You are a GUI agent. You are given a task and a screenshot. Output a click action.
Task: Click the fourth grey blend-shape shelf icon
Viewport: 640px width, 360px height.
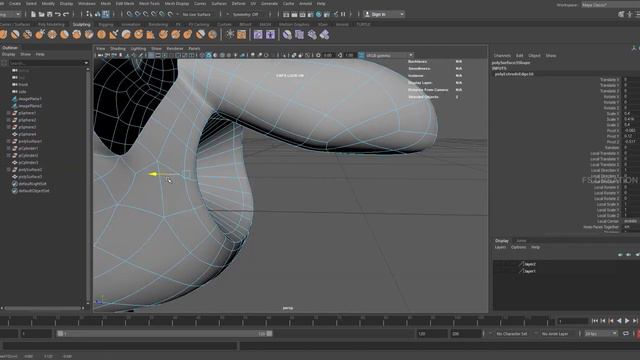[x=324, y=35]
